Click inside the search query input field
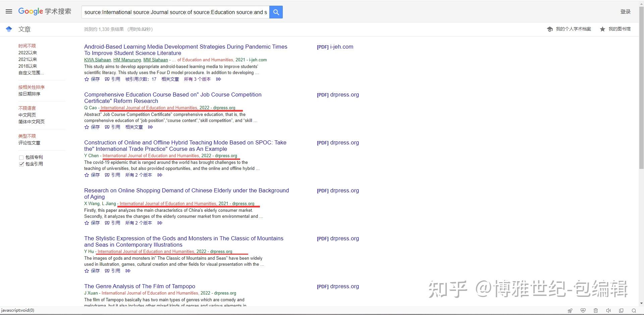The width and height of the screenshot is (644, 315). [x=174, y=12]
